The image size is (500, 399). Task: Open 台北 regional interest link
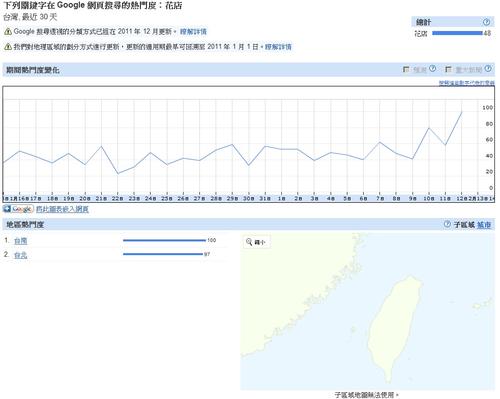(x=21, y=255)
